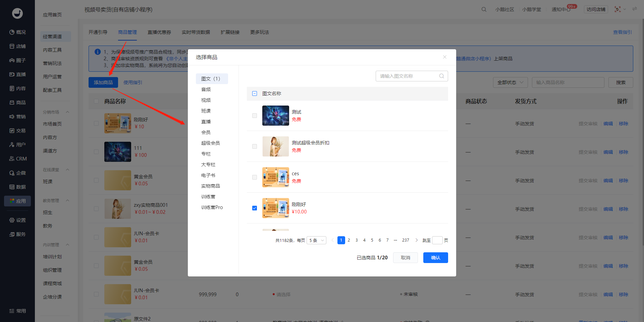
Task: Collapse the 分销市场 section
Action: click(x=67, y=112)
